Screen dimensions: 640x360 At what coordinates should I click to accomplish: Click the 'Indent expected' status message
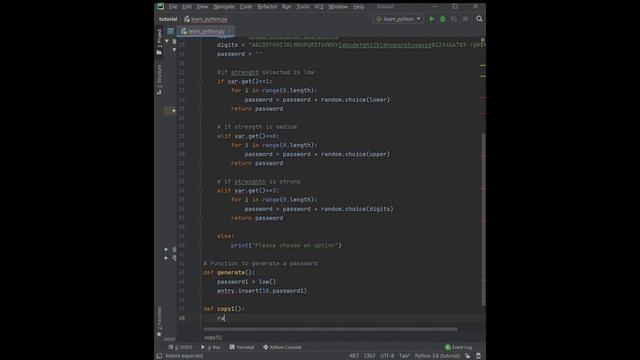point(184,356)
